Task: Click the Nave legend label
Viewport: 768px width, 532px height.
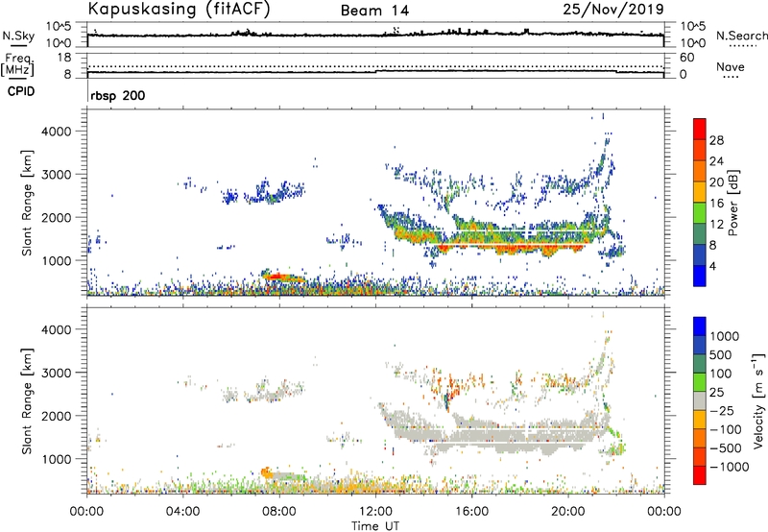Action: click(x=731, y=66)
